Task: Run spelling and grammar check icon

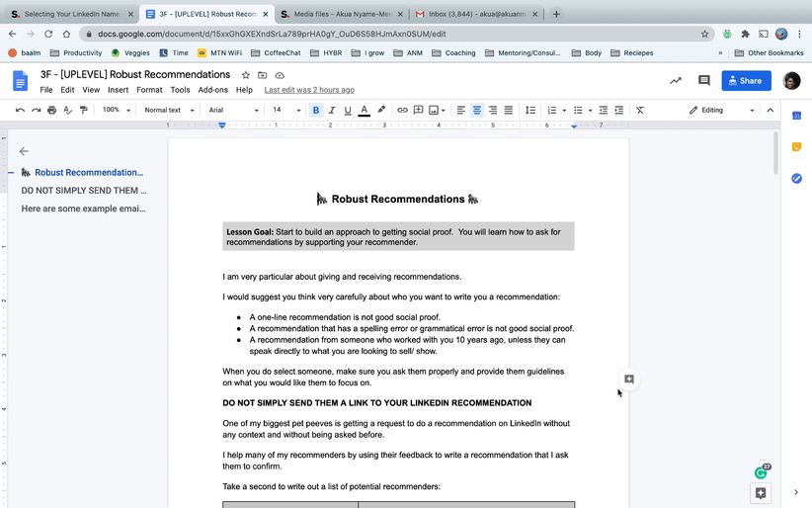Action: point(67,110)
